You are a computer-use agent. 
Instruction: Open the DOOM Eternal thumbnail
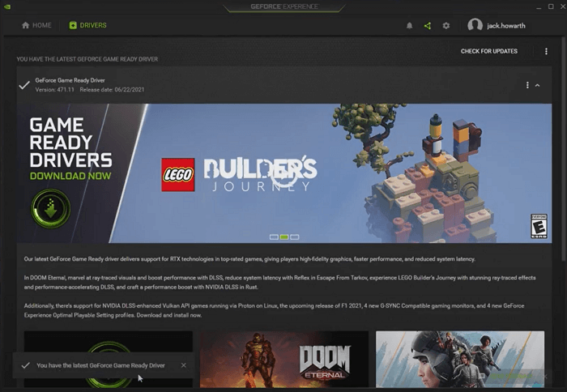coord(284,359)
